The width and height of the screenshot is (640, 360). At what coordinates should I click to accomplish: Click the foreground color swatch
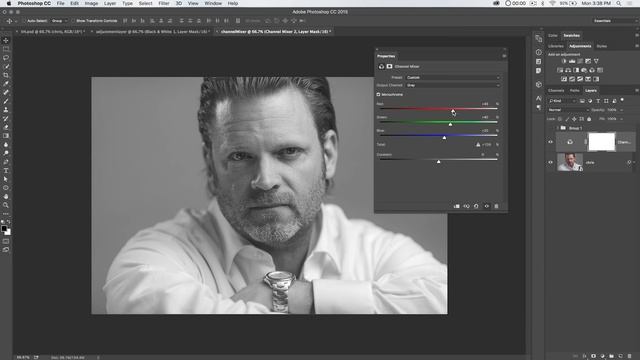pos(4,229)
